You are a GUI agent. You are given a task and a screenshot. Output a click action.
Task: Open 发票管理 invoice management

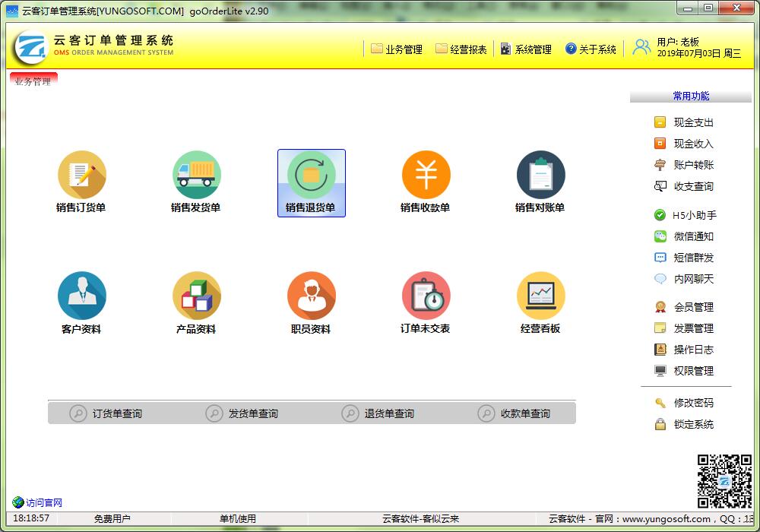pyautogui.click(x=684, y=328)
